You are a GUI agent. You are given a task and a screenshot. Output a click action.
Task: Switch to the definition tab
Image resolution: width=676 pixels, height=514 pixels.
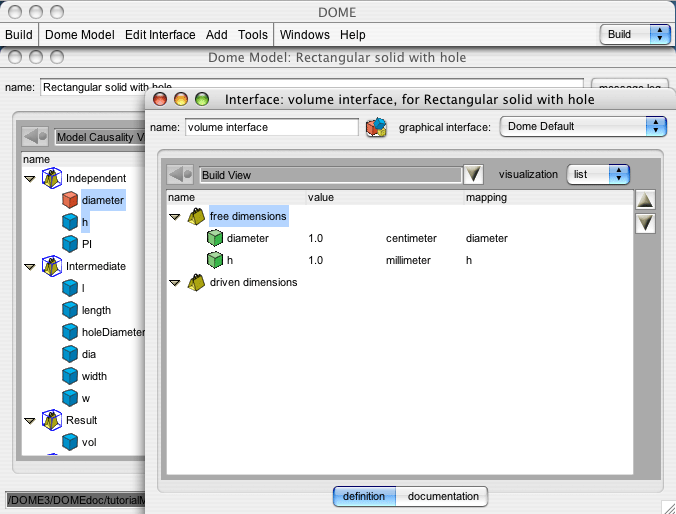point(364,496)
